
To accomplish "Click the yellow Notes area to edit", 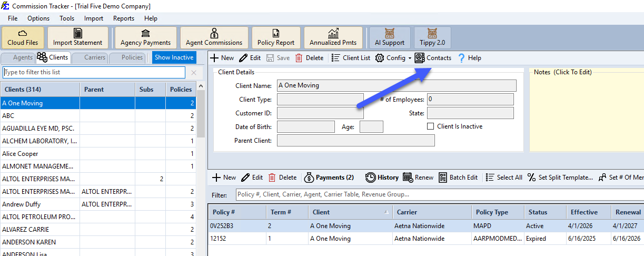I will (587, 113).
